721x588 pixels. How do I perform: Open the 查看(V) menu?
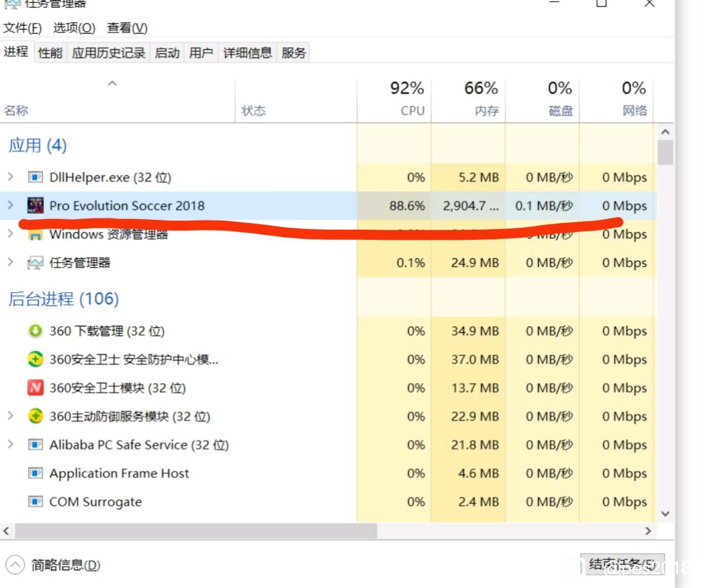(x=127, y=28)
